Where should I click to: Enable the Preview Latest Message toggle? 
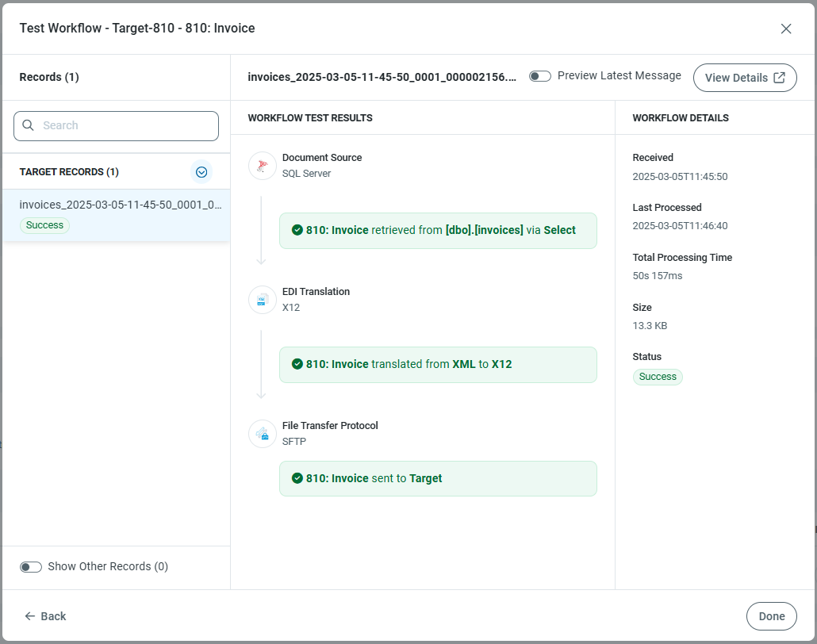point(540,76)
